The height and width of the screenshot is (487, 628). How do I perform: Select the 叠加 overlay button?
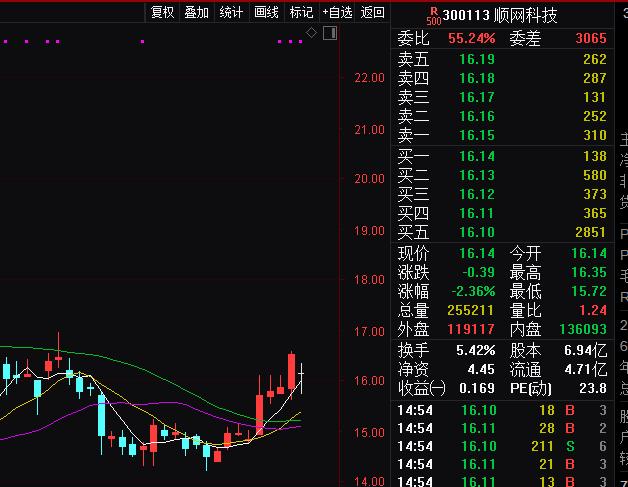coord(197,12)
